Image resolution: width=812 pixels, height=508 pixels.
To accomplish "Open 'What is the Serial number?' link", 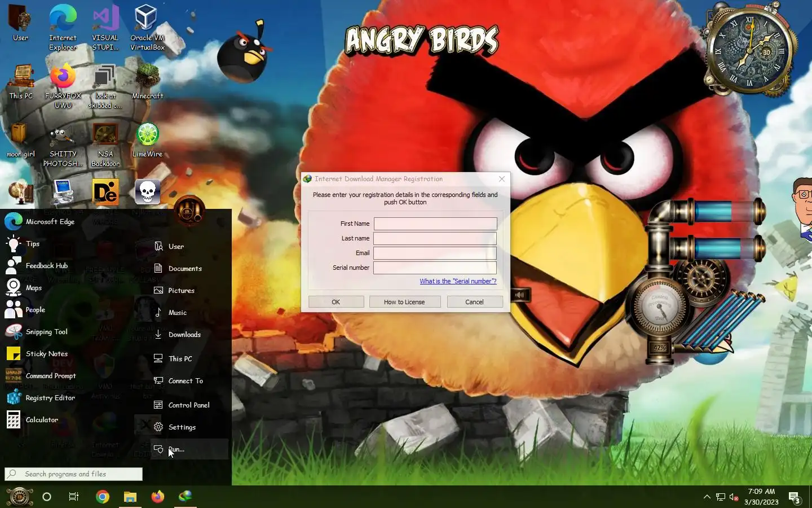I will tap(458, 281).
